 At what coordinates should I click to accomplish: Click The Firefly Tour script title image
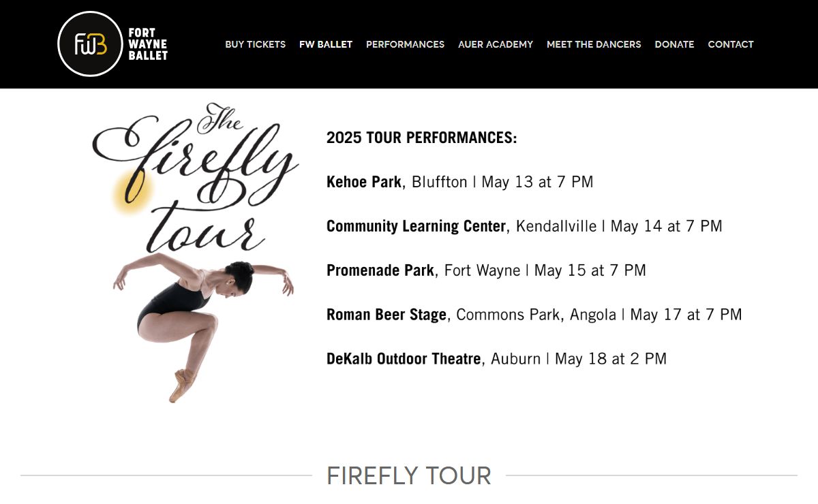pos(196,178)
